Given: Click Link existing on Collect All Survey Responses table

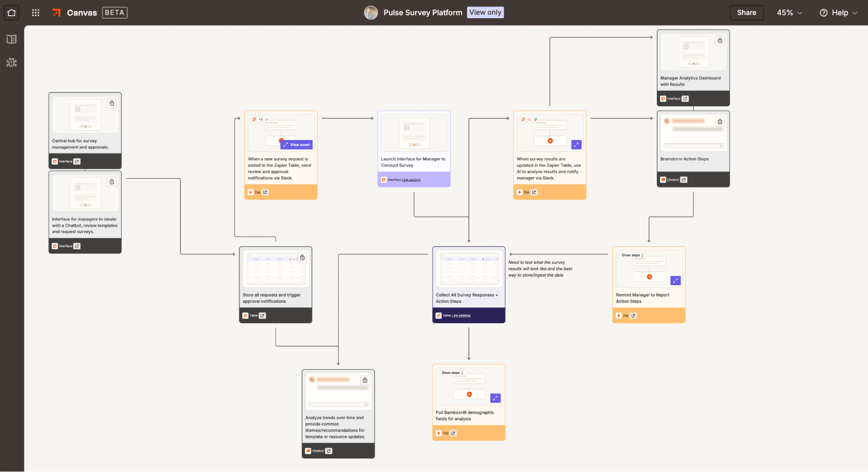Looking at the screenshot, I should point(461,316).
